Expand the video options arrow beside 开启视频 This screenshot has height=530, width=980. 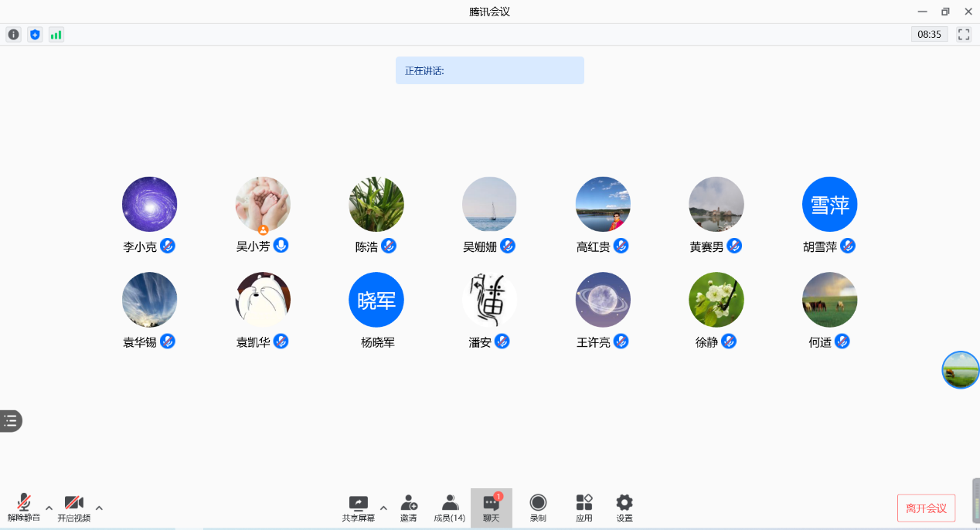coord(99,508)
